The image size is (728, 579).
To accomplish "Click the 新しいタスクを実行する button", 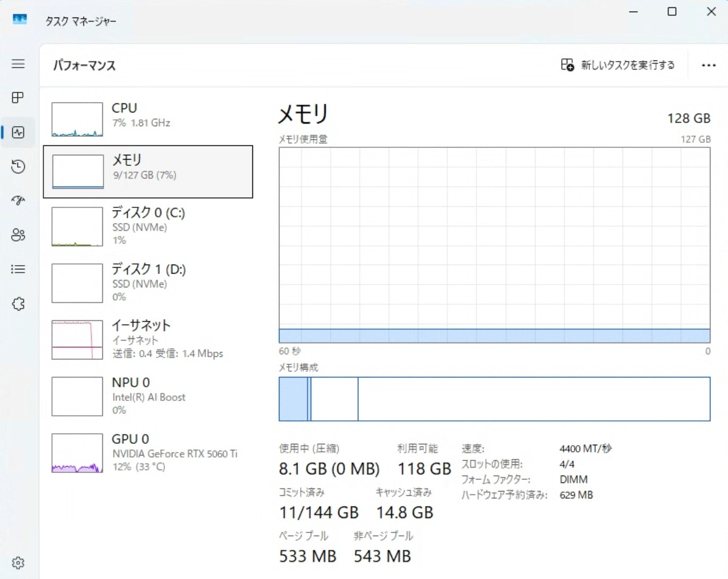I will tap(618, 65).
